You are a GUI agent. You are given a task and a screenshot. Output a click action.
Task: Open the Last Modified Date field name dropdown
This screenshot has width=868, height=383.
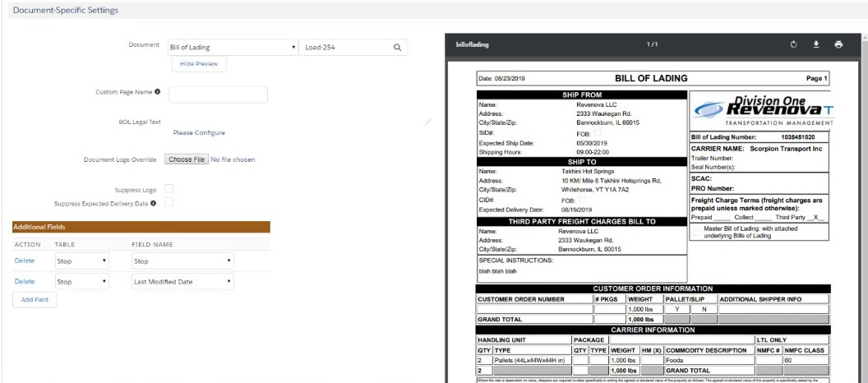pyautogui.click(x=182, y=282)
